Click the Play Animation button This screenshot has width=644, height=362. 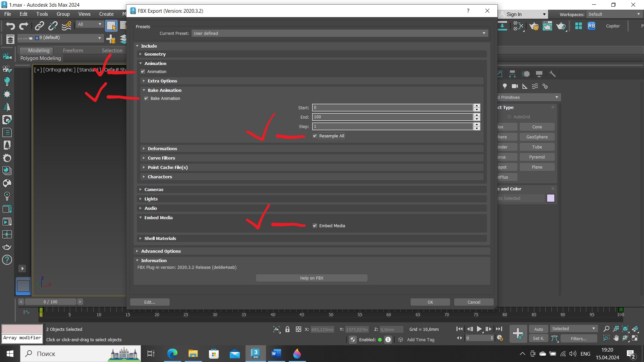coord(479,329)
